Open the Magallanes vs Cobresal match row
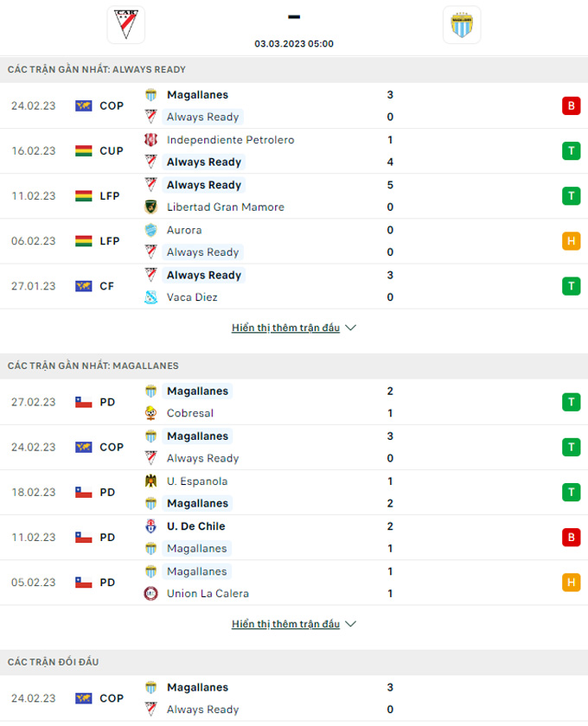This screenshot has height=726, width=588. pos(294,402)
